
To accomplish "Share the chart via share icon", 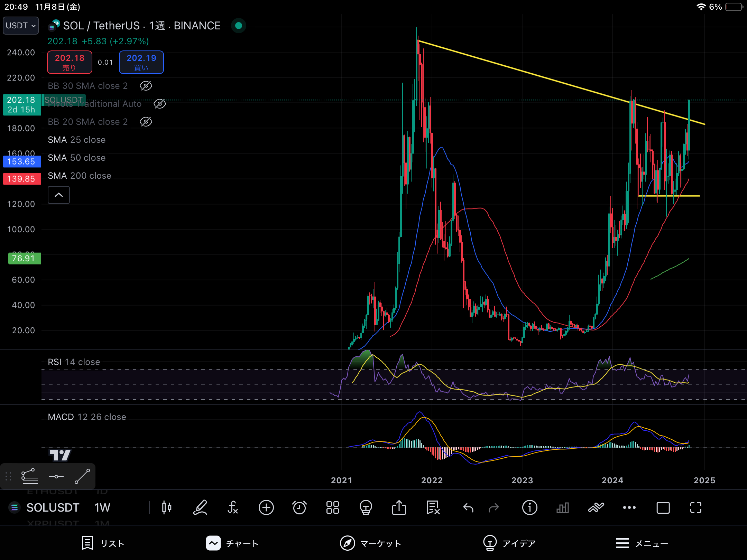I will (399, 507).
